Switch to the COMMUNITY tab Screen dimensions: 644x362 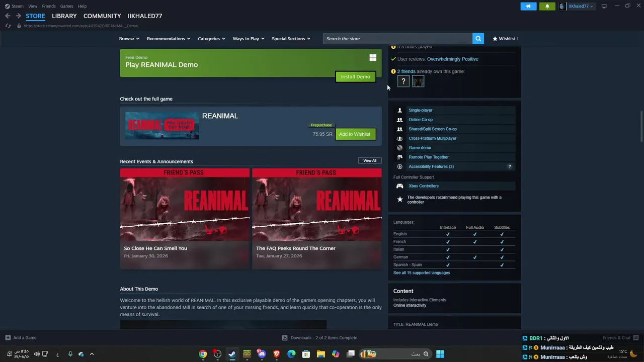coord(102,16)
